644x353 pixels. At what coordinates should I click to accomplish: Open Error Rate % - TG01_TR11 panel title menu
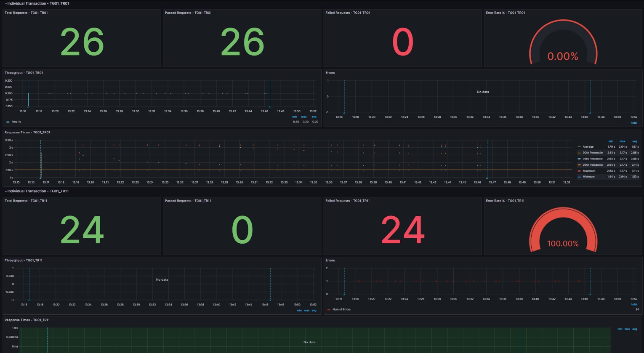(505, 201)
